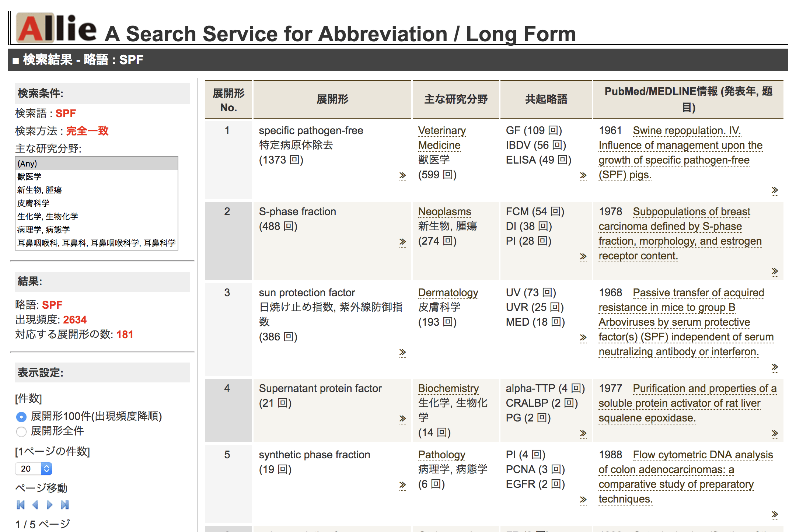Expand specific pathogen-free long form details
The image size is (796, 532).
click(x=402, y=175)
